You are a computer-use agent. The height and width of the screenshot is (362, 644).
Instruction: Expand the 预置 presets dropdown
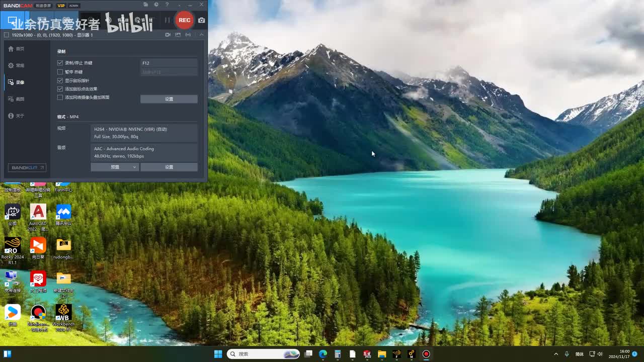click(115, 167)
